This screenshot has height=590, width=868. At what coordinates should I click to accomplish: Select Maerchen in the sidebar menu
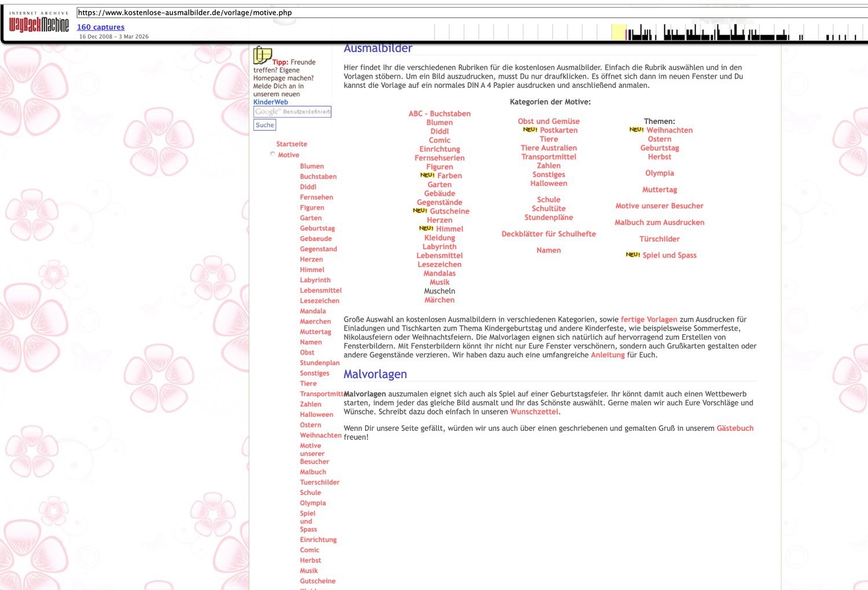(315, 322)
